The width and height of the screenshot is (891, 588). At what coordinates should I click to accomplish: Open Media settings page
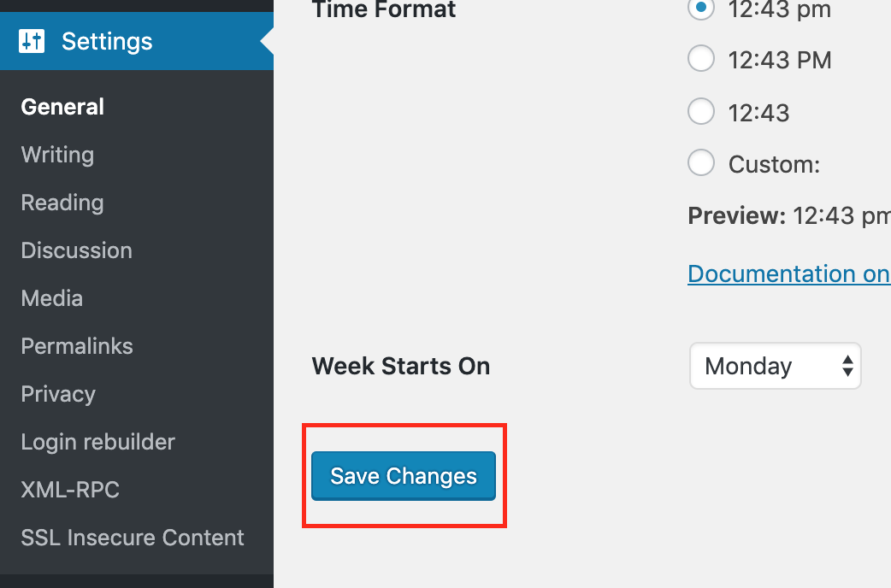[52, 298]
